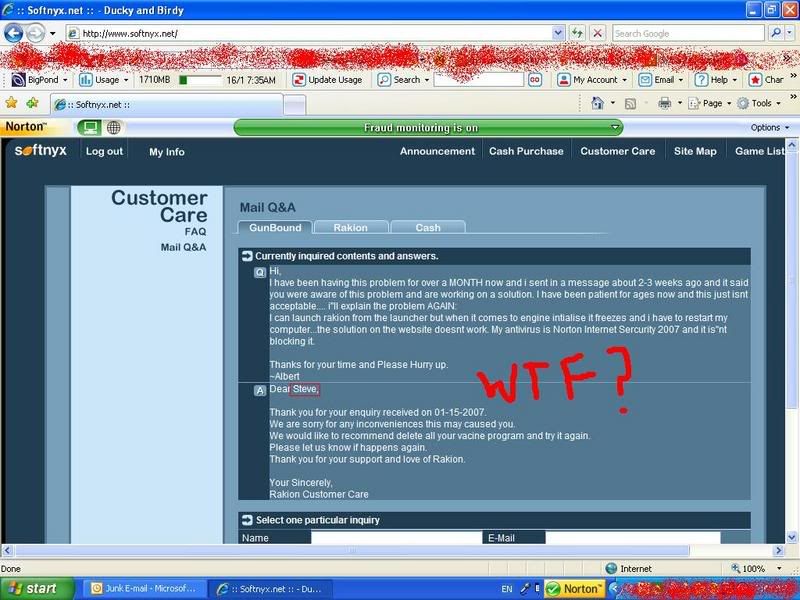Switch to the Rakion tab

tap(350, 227)
